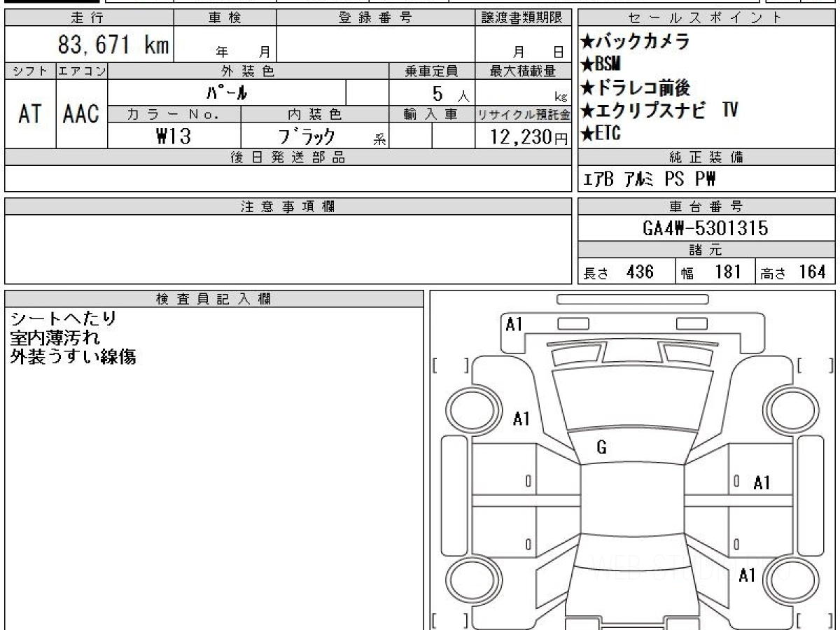Click the 輸入車 header cell

click(x=432, y=114)
